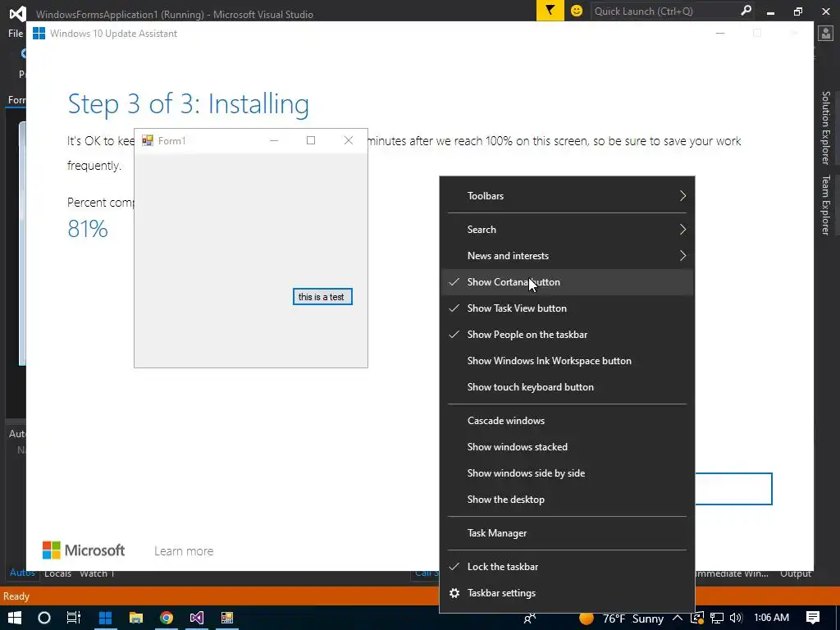Choose Show the desktop
The image size is (840, 630).
pos(567,500)
